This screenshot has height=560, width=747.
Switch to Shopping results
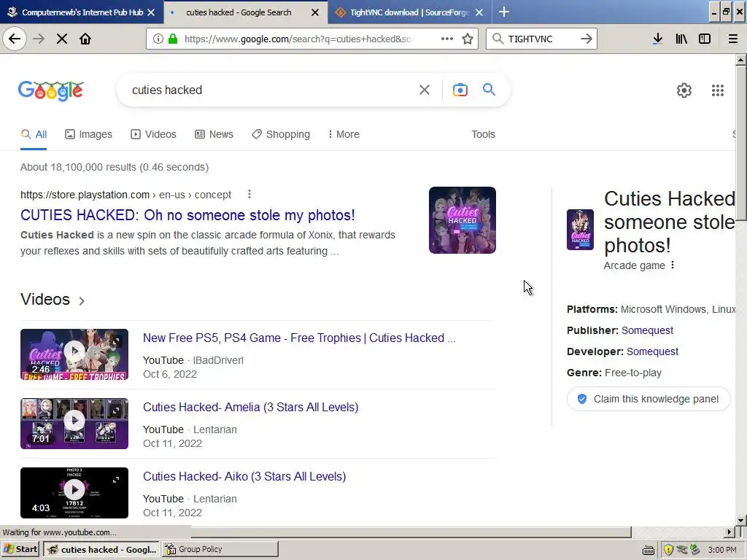(x=281, y=134)
